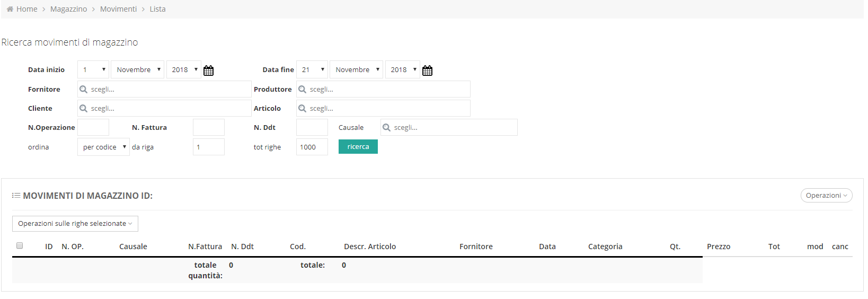Screen dimensions: 868x299
Task: Click the Fornitore search magnifier icon
Action: click(83, 89)
